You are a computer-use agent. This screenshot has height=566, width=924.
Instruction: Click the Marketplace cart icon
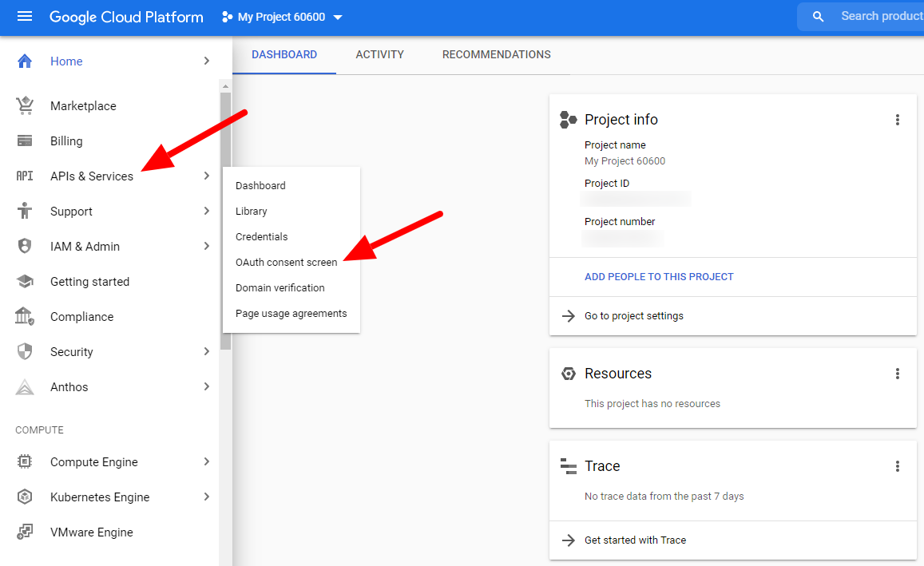tap(25, 105)
